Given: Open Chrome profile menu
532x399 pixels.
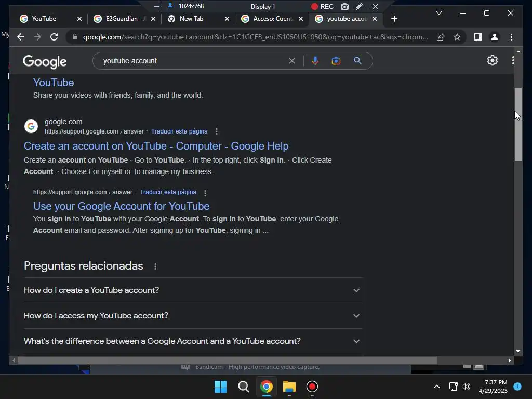Looking at the screenshot, I should [495, 37].
